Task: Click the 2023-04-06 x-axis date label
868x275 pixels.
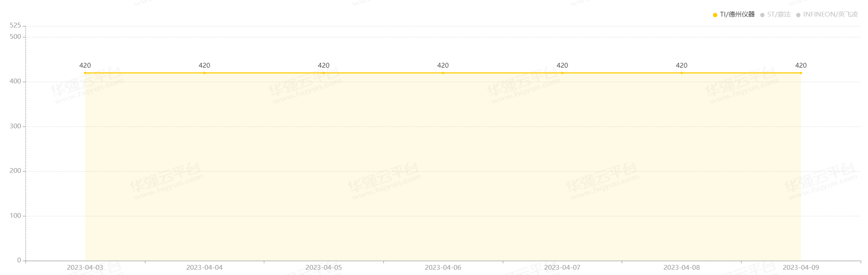Action: pyautogui.click(x=443, y=268)
